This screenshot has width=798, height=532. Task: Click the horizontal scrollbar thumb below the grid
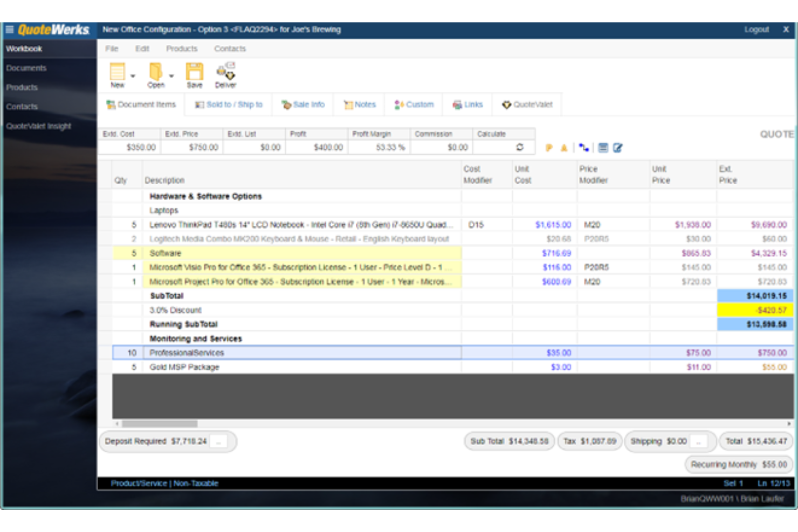point(159,424)
